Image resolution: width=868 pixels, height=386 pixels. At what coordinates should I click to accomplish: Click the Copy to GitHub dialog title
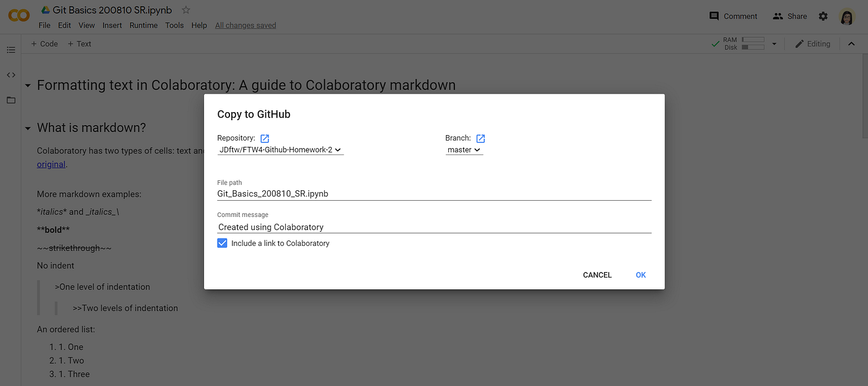click(x=254, y=114)
